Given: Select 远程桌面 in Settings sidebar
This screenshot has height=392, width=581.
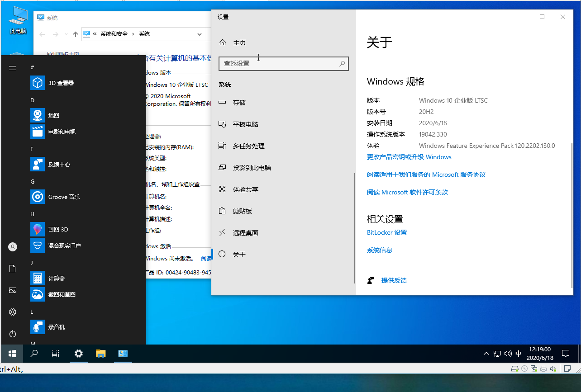Looking at the screenshot, I should 284,233.
